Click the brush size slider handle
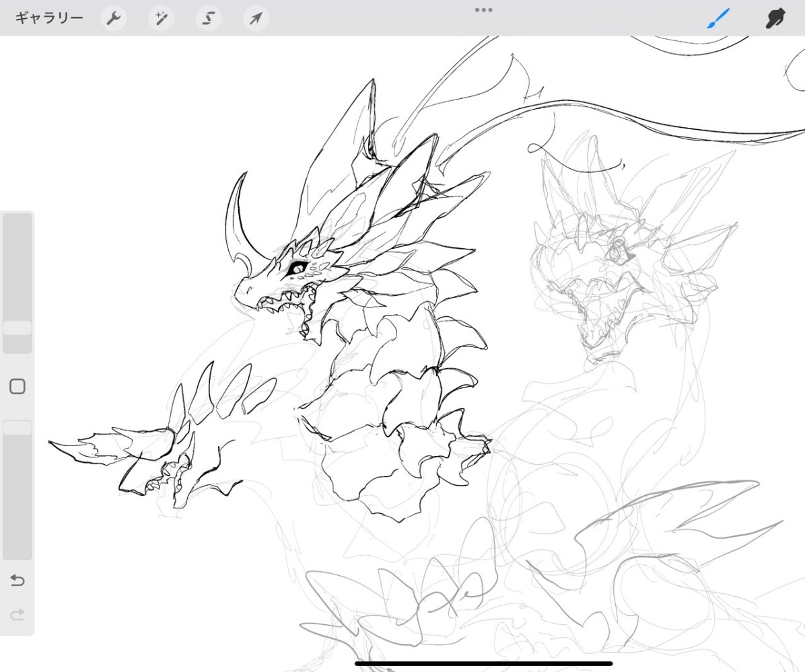The width and height of the screenshot is (805, 672). [17, 328]
